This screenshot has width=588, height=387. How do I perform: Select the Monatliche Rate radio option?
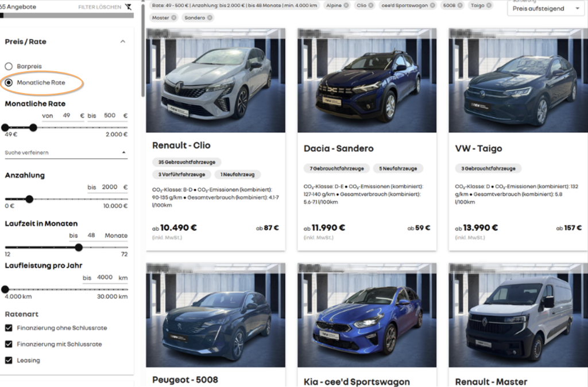point(9,83)
